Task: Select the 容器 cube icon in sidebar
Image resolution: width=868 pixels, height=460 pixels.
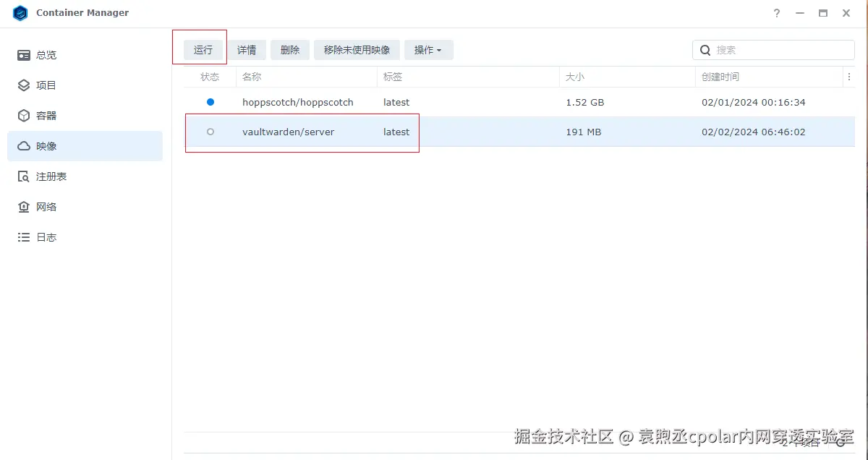Action: 24,116
